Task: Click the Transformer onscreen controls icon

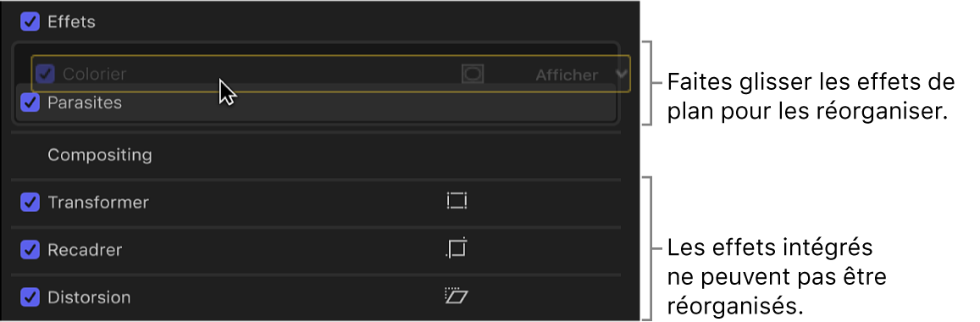Action: tap(457, 202)
